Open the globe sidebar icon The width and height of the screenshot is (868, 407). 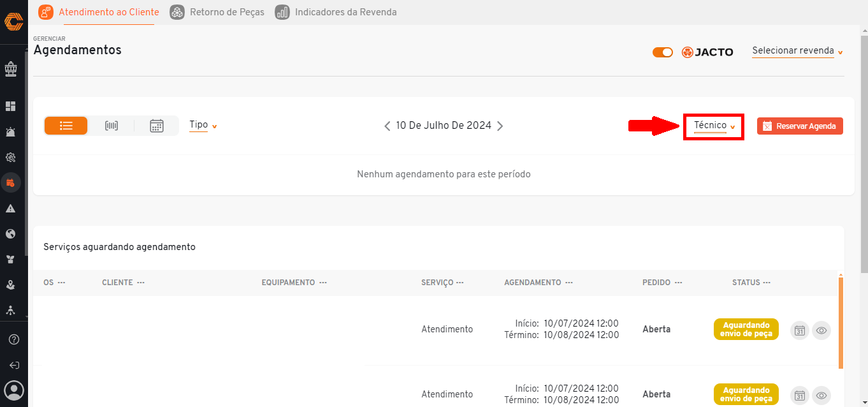point(10,234)
